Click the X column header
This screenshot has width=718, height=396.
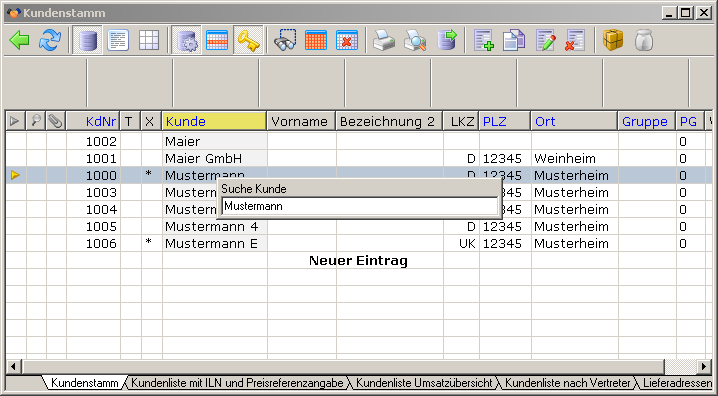(x=152, y=121)
